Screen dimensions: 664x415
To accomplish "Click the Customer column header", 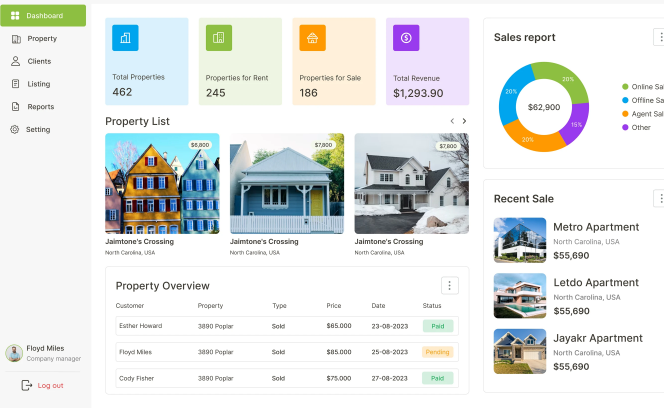I will pos(130,306).
